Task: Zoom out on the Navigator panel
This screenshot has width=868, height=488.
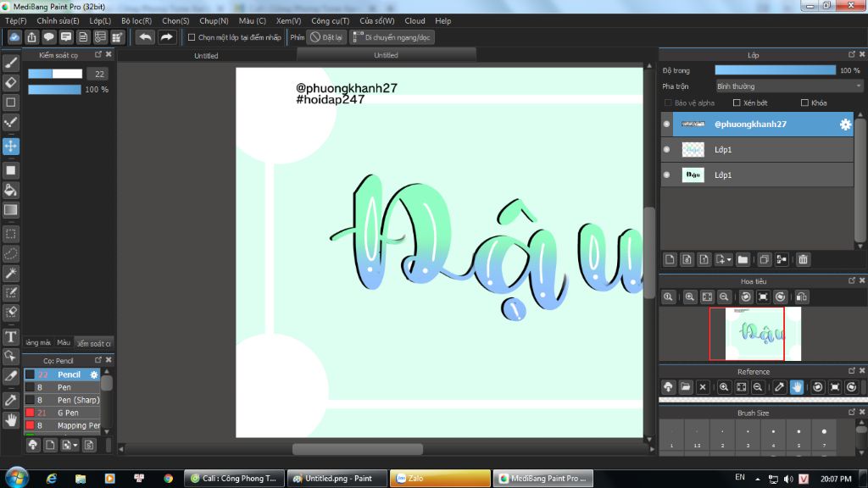Action: (724, 297)
